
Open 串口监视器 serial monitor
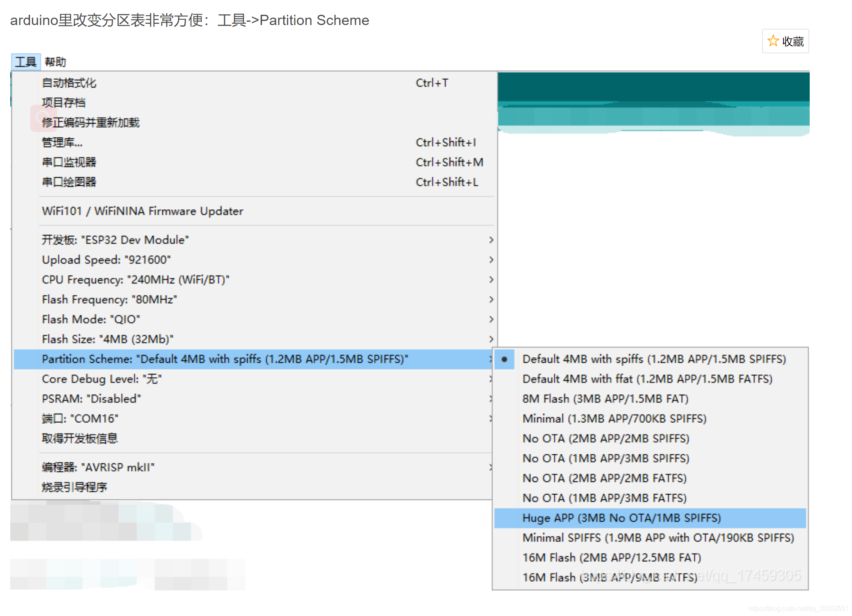(x=69, y=162)
